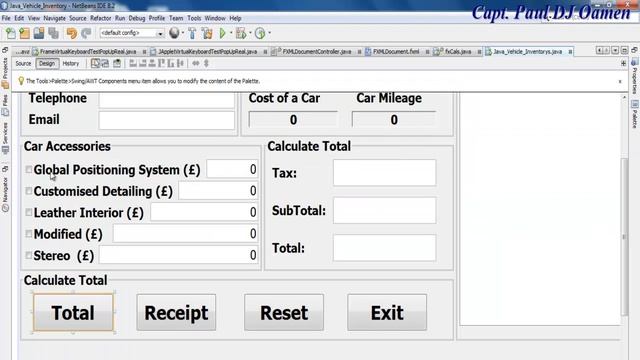Image resolution: width=640 pixels, height=360 pixels.
Task: Click the Email input field
Action: 167,120
